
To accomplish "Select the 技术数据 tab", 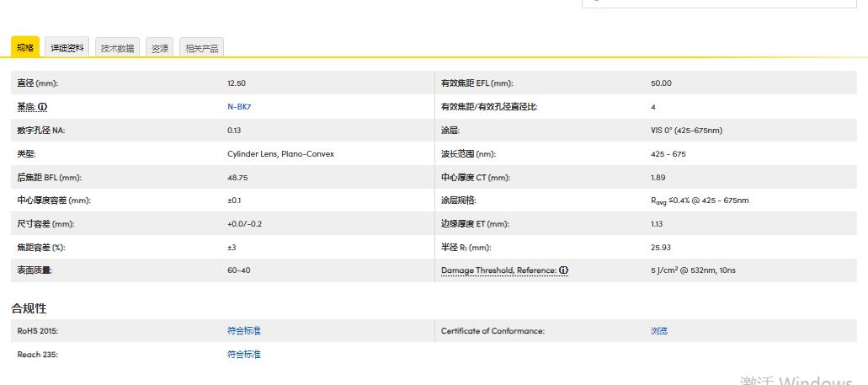I will pyautogui.click(x=117, y=48).
